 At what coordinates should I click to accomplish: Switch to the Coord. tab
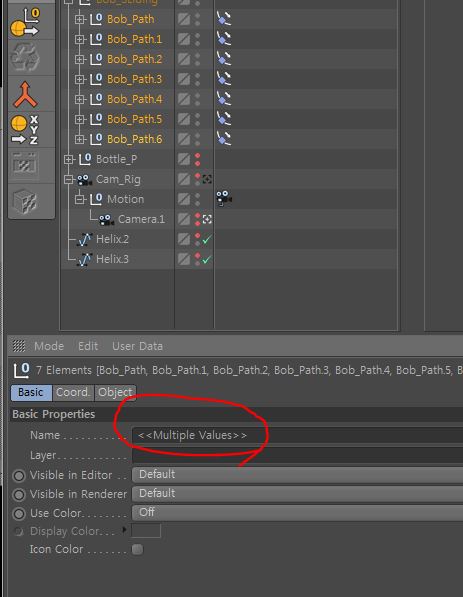point(73,392)
